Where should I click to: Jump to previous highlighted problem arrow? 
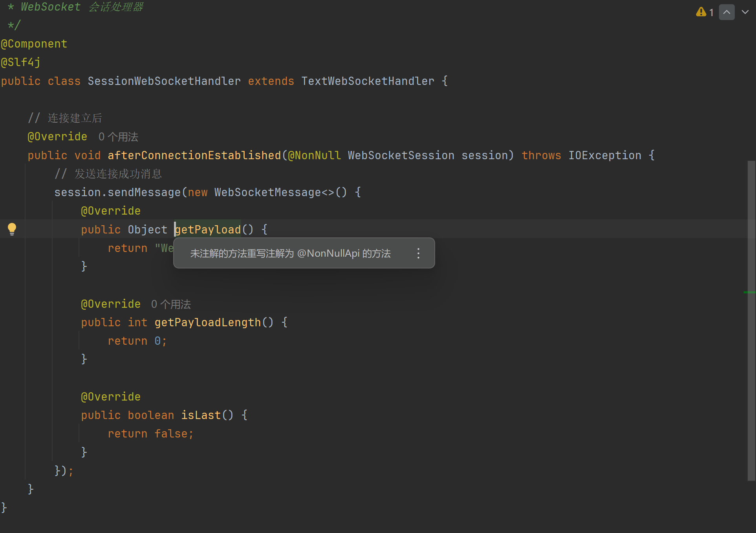(727, 12)
